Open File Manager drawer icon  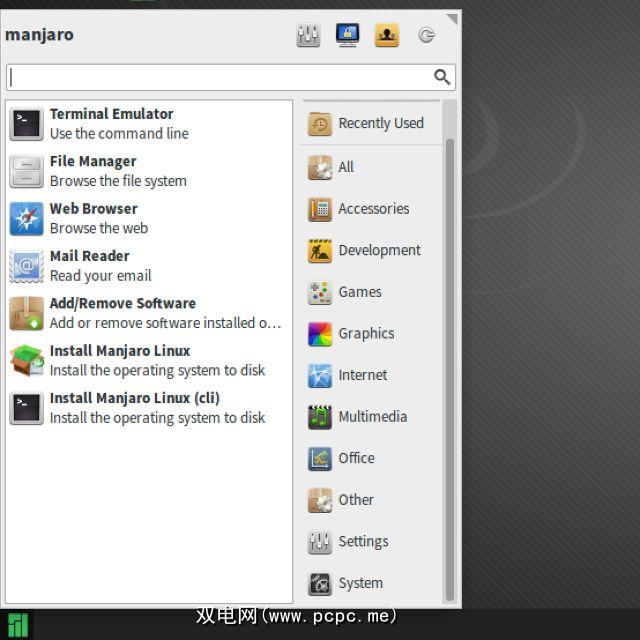coord(27,171)
